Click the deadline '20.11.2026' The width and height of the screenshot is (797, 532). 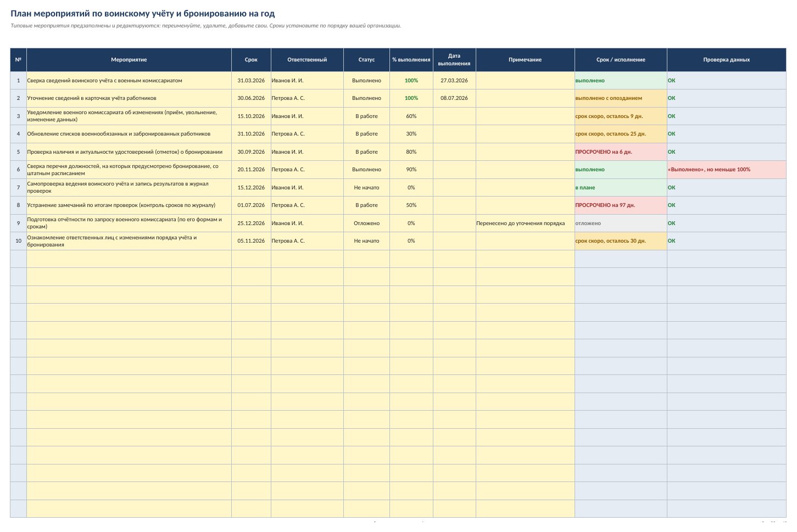(251, 170)
